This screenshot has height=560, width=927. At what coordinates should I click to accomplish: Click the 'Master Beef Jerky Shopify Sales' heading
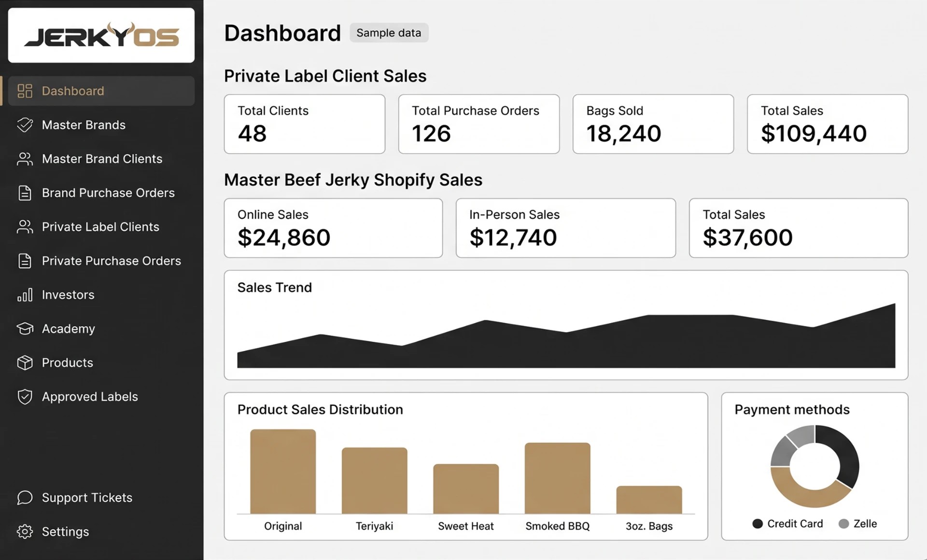pyautogui.click(x=353, y=180)
